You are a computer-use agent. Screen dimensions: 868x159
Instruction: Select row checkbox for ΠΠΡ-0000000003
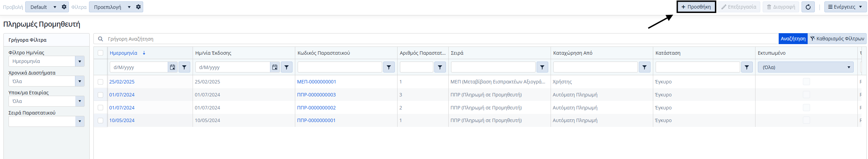pos(100,95)
